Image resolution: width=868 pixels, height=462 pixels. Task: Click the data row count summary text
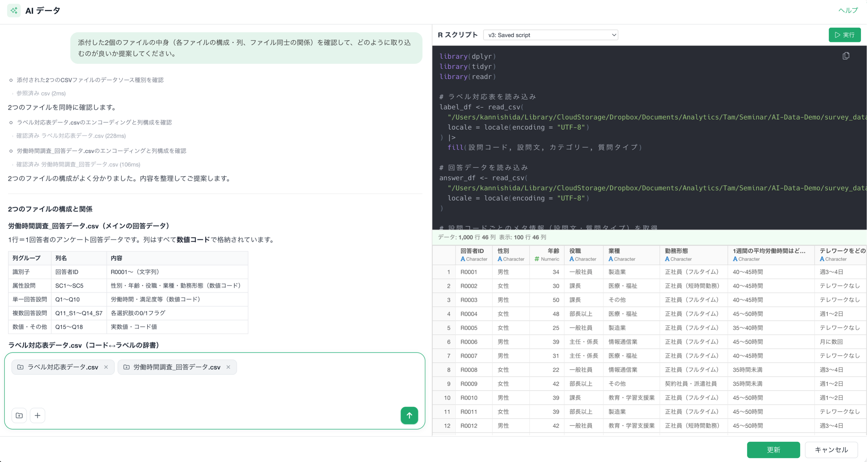[492, 237]
